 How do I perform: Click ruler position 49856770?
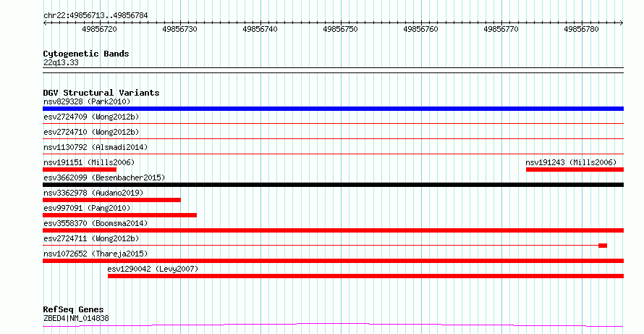501,29
